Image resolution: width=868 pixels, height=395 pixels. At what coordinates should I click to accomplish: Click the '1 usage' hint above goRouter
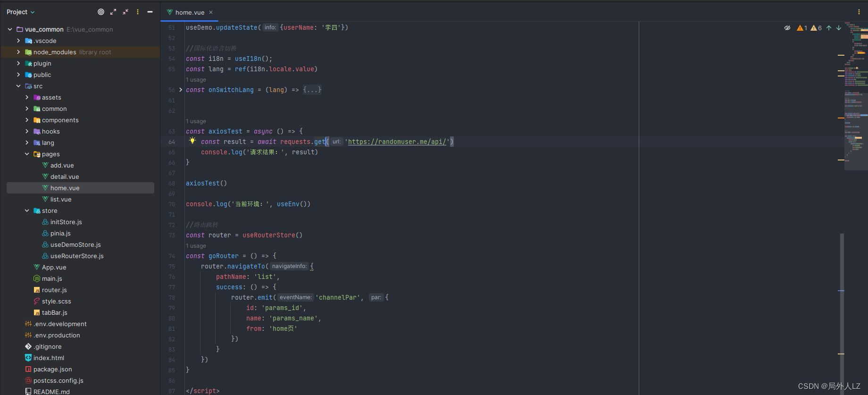tap(196, 246)
